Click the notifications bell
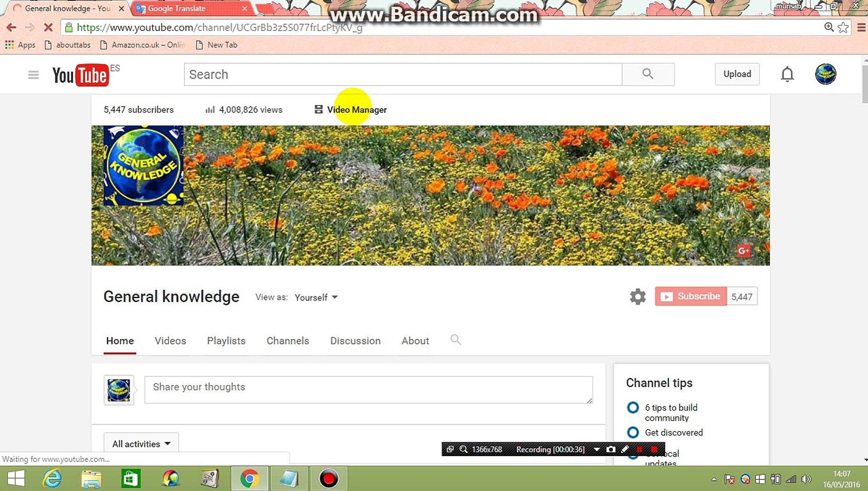 pos(787,74)
